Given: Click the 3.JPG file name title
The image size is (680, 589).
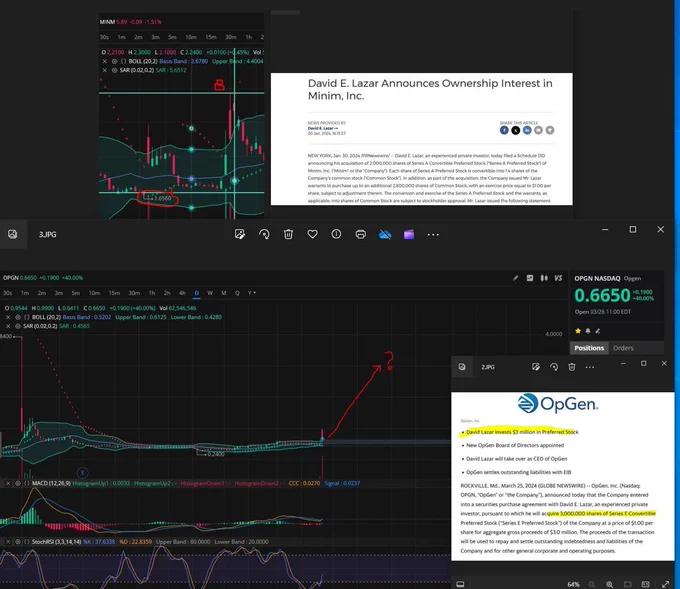Looking at the screenshot, I should (48, 234).
